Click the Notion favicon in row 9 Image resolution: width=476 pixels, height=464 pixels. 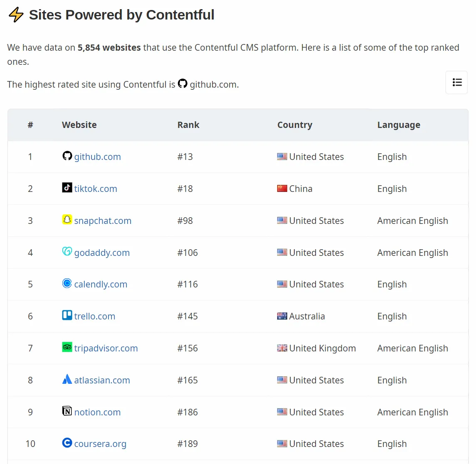pyautogui.click(x=67, y=411)
